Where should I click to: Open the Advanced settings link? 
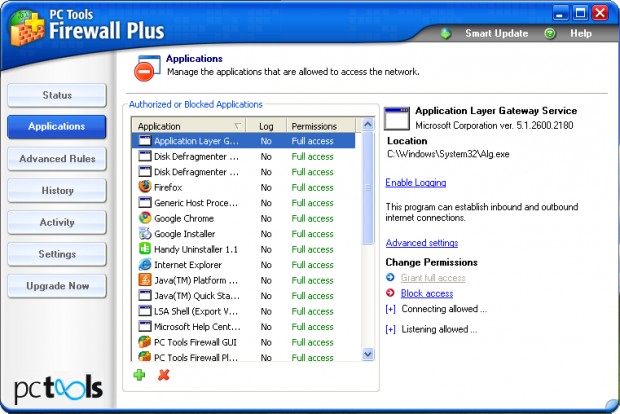click(422, 243)
